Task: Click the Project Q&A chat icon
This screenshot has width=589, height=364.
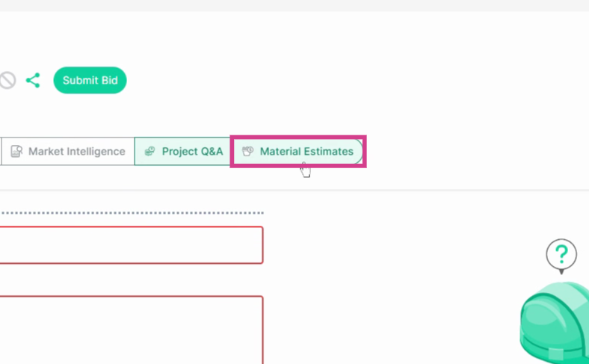Action: click(150, 152)
